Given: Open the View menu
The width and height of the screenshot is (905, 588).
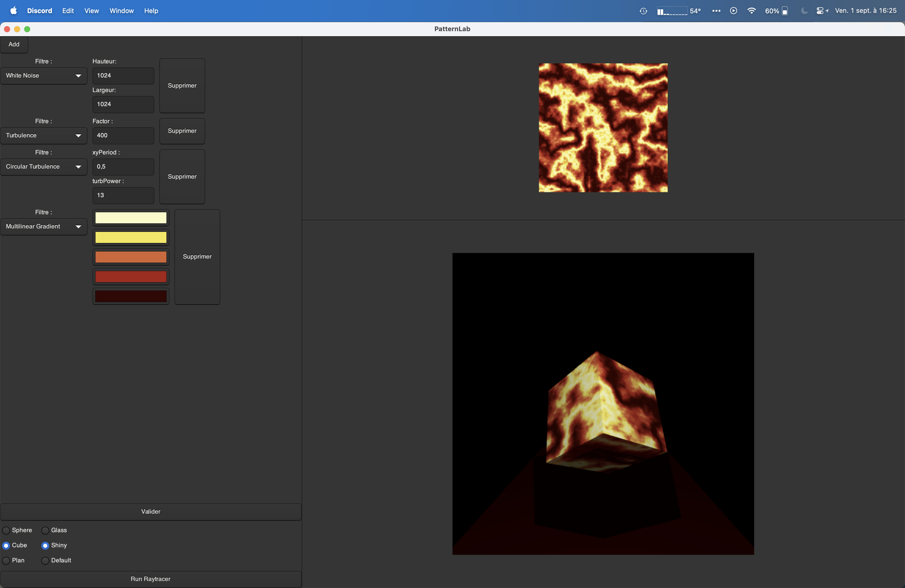Looking at the screenshot, I should coord(91,11).
